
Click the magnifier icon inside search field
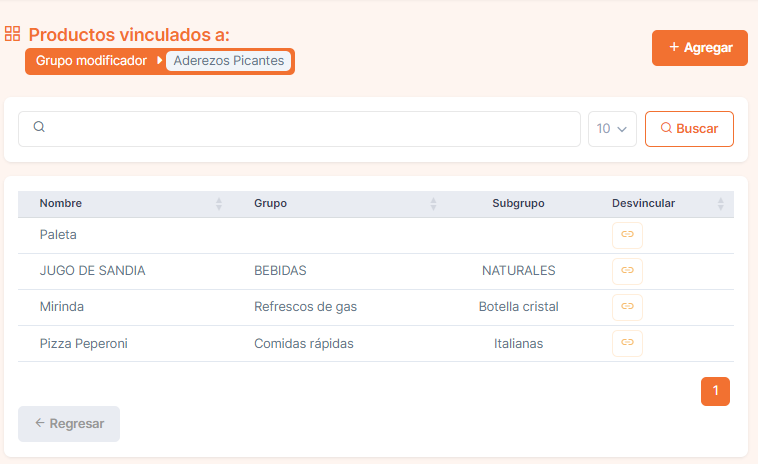[39, 127]
